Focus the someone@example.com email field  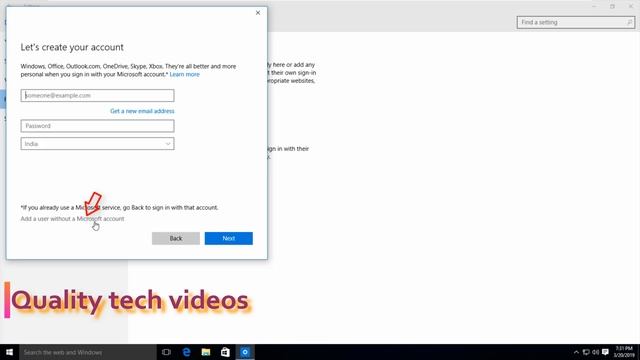point(98,96)
